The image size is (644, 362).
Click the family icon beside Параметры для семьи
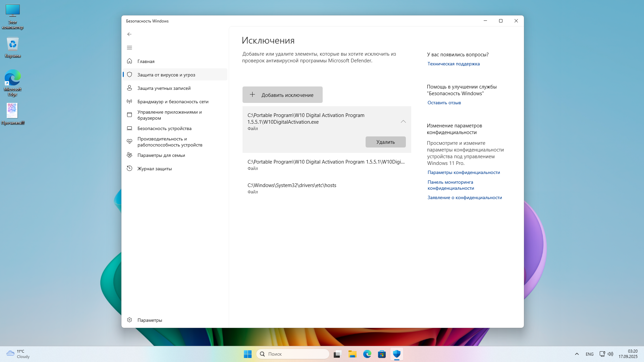click(129, 155)
